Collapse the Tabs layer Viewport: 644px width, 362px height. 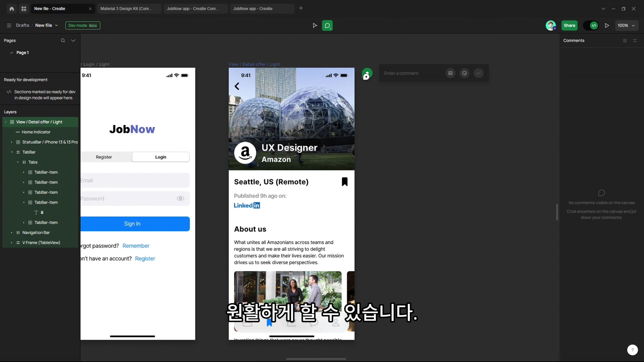(18, 162)
